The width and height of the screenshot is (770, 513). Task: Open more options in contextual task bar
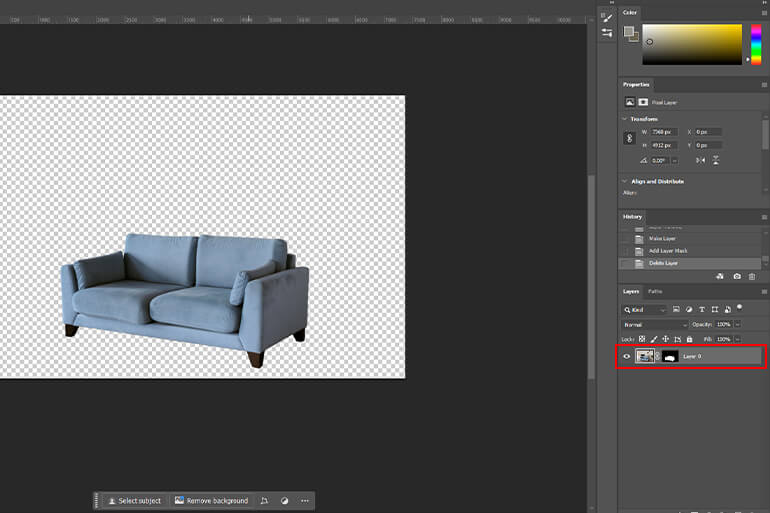pos(305,501)
